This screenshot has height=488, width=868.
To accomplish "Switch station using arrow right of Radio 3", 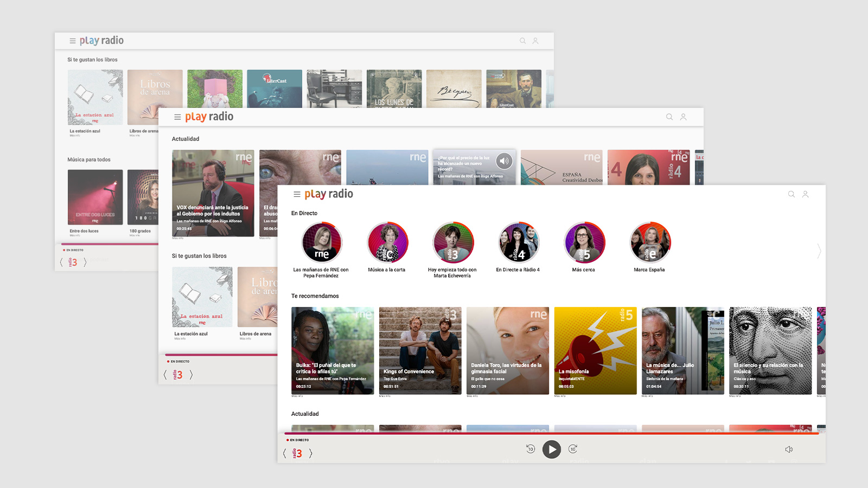I will coord(311,453).
